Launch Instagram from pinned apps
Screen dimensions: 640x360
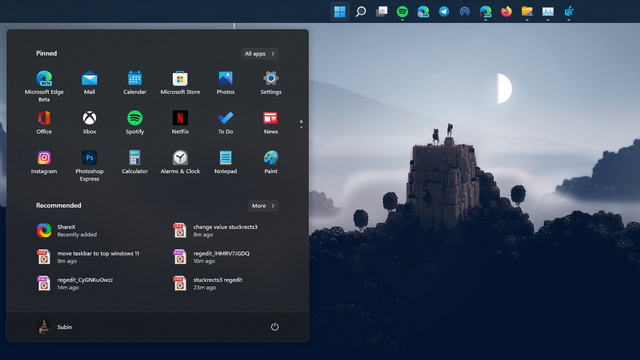[44, 162]
